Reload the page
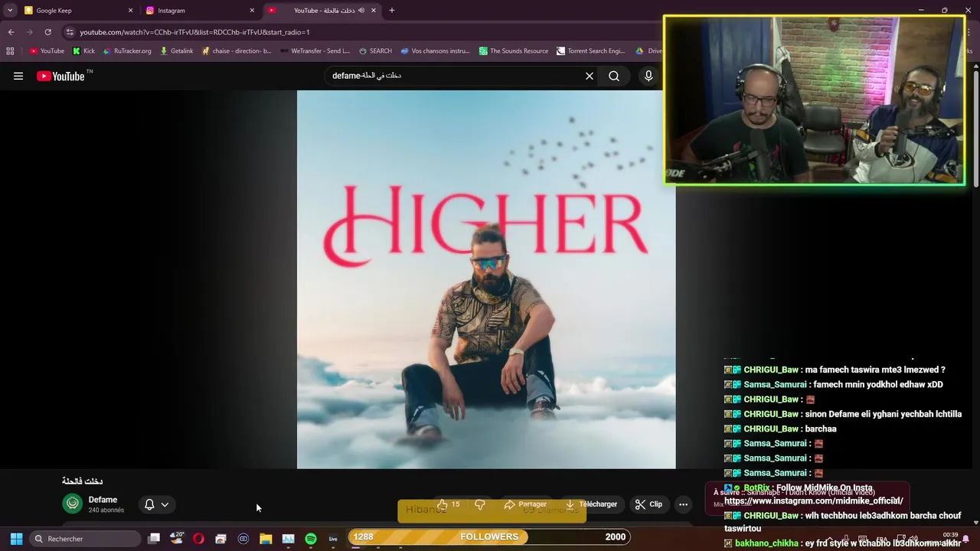 click(x=47, y=32)
